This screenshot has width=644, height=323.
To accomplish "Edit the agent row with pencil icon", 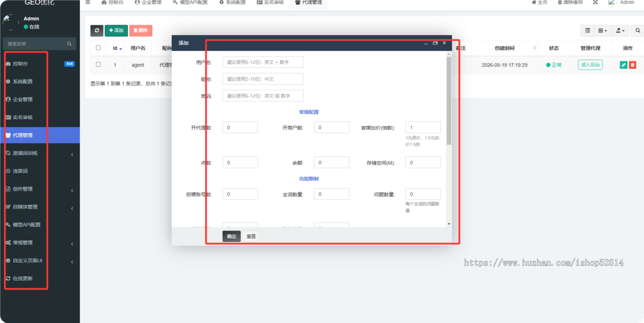I will pyautogui.click(x=624, y=65).
